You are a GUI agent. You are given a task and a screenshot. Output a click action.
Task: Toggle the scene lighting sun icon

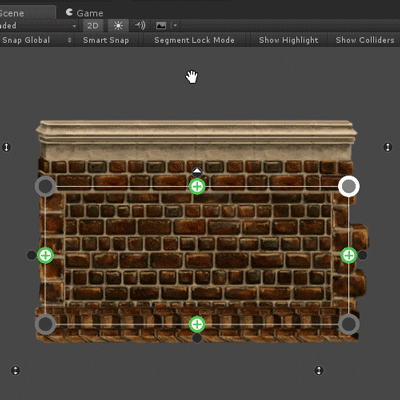tap(118, 26)
